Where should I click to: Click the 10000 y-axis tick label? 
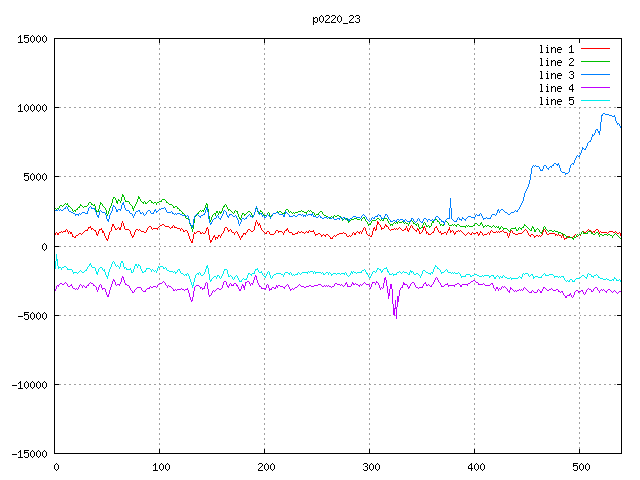pos(31,108)
